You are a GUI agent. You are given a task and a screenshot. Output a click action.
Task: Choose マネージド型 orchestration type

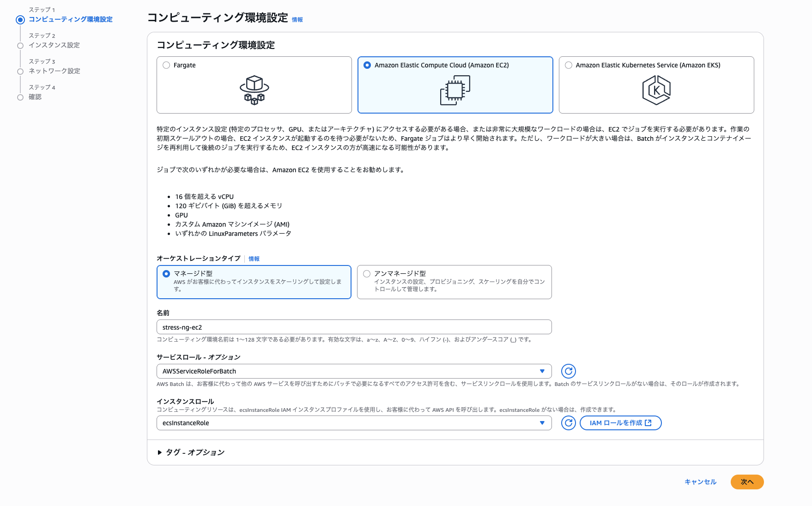pos(166,274)
